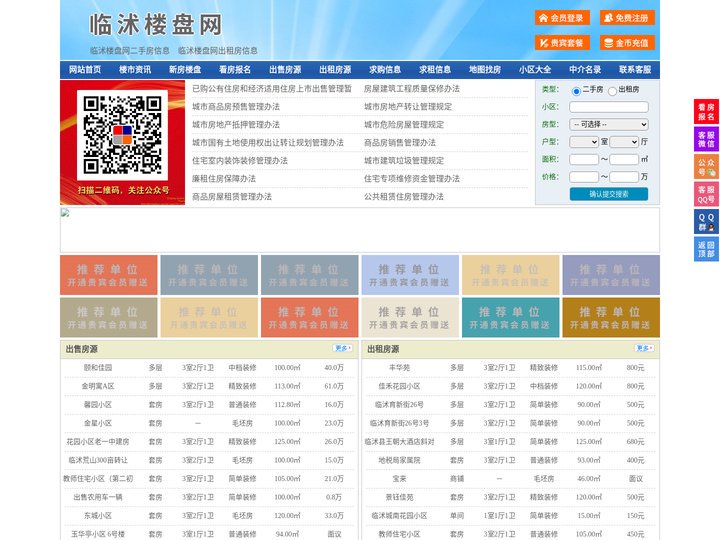
Task: Open 金币充值 button
Action: [627, 43]
